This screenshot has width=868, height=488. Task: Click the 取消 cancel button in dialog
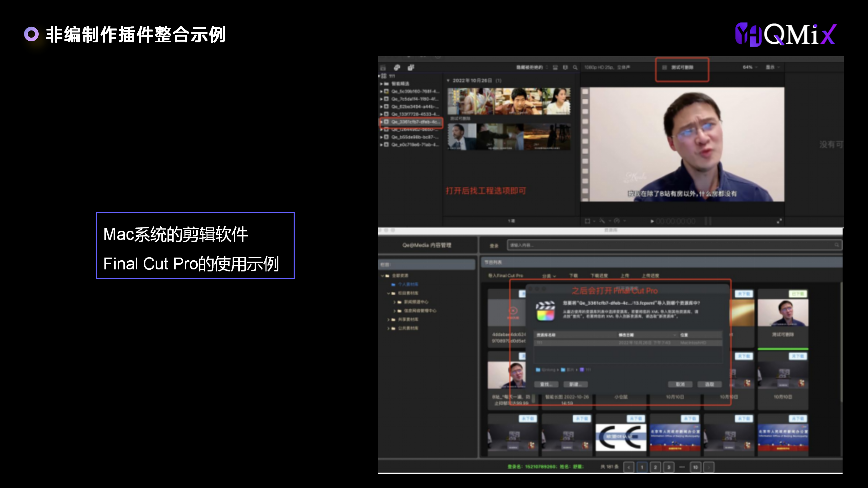[680, 384]
